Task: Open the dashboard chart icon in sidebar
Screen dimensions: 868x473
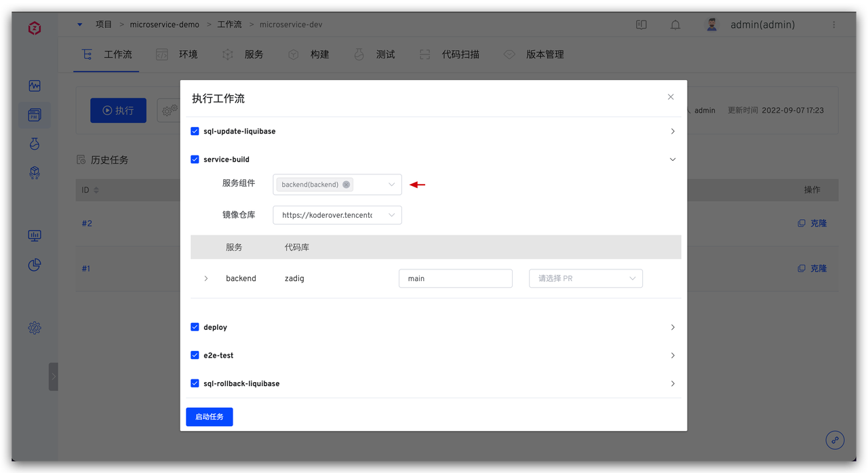Action: pyautogui.click(x=35, y=86)
